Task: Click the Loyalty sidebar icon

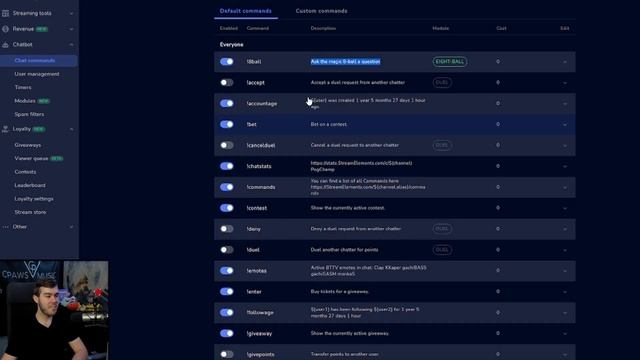Action: pyautogui.click(x=5, y=129)
